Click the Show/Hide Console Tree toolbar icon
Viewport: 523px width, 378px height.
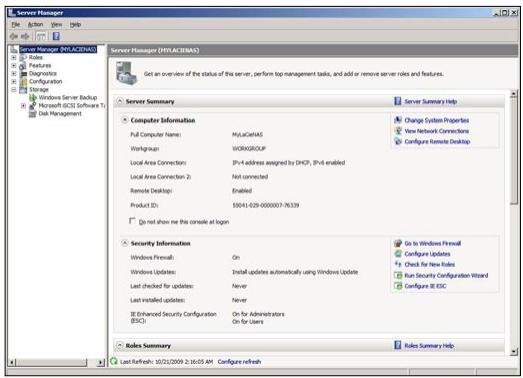tap(41, 36)
